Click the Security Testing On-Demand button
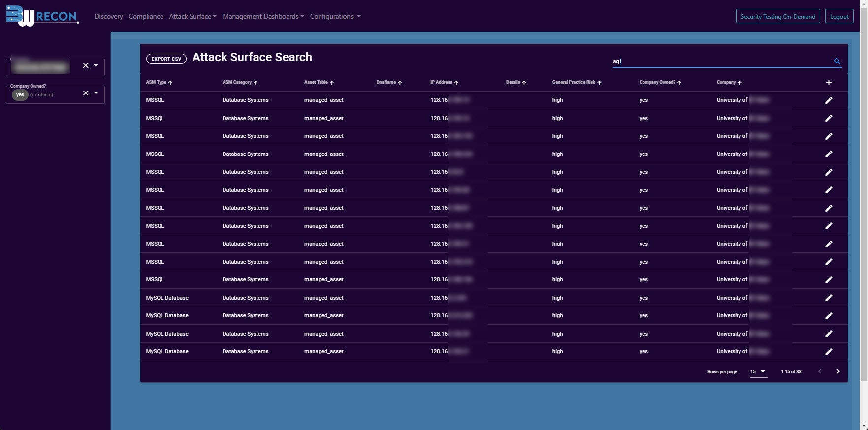Image resolution: width=868 pixels, height=430 pixels. [778, 16]
